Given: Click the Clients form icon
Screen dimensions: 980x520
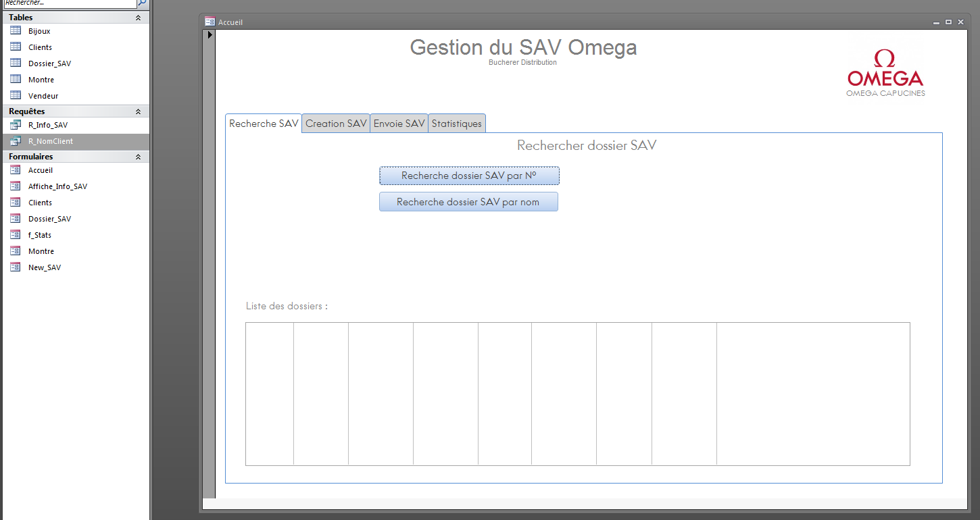Looking at the screenshot, I should coord(16,203).
